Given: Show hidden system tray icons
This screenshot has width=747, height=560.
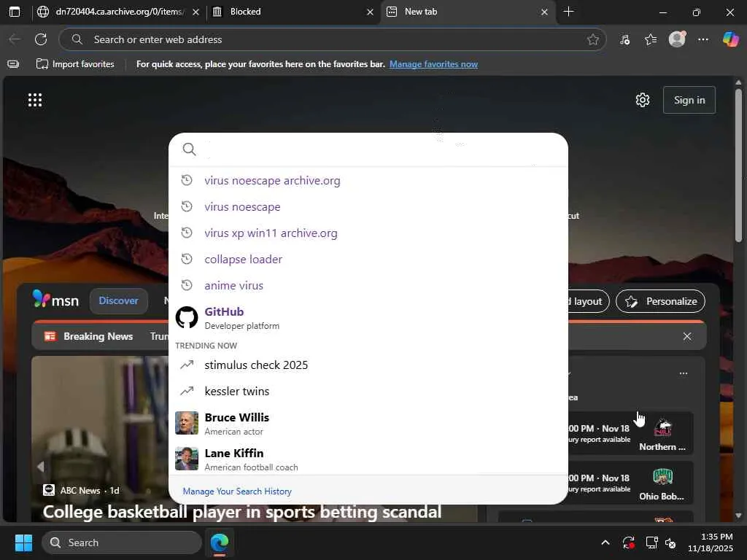Looking at the screenshot, I should (x=605, y=542).
